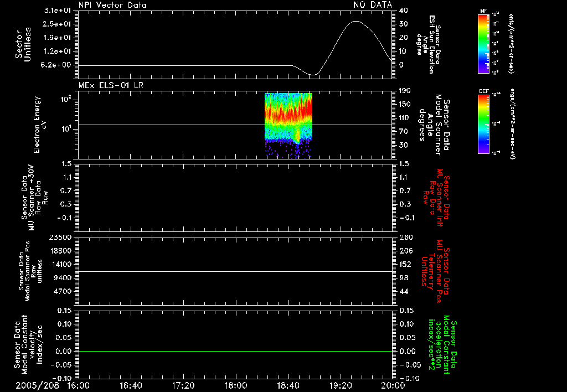The width and height of the screenshot is (567, 392).
Task: Click the 18:00 time axis label
Action: [x=236, y=385]
